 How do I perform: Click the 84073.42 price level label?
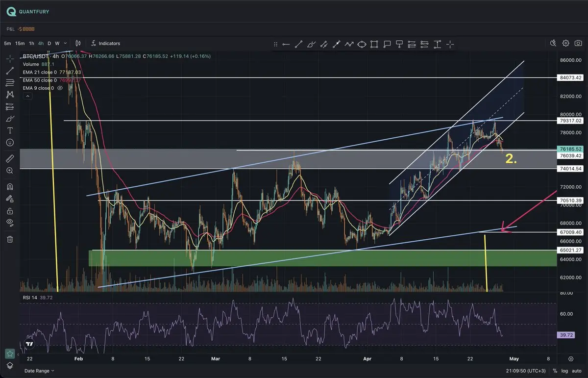pyautogui.click(x=571, y=77)
